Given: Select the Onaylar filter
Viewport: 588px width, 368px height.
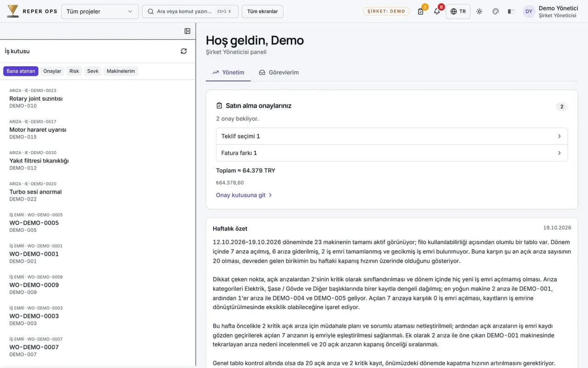Looking at the screenshot, I should coord(52,71).
